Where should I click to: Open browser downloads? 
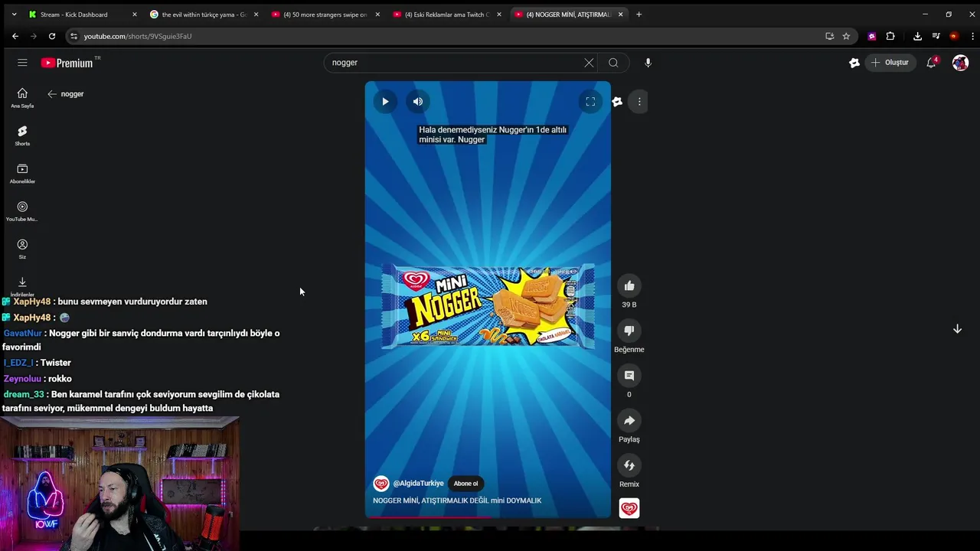pyautogui.click(x=917, y=36)
